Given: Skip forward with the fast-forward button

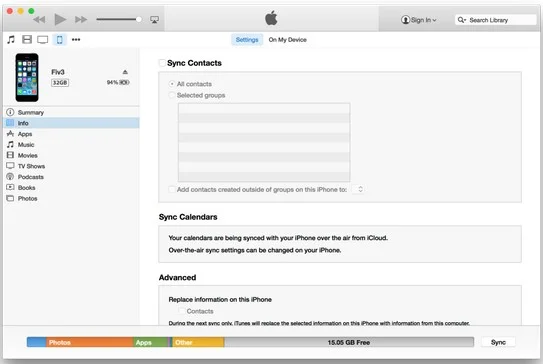Looking at the screenshot, I should point(81,20).
